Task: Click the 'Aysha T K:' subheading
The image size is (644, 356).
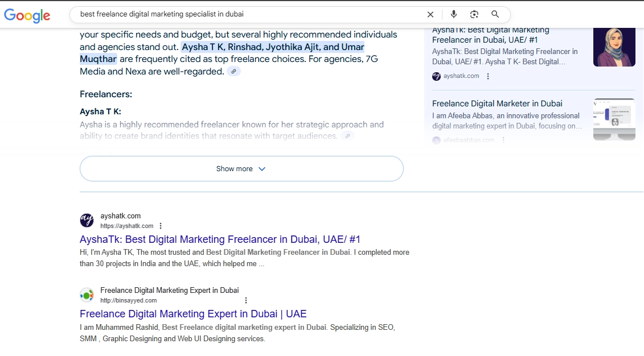Action: (100, 111)
